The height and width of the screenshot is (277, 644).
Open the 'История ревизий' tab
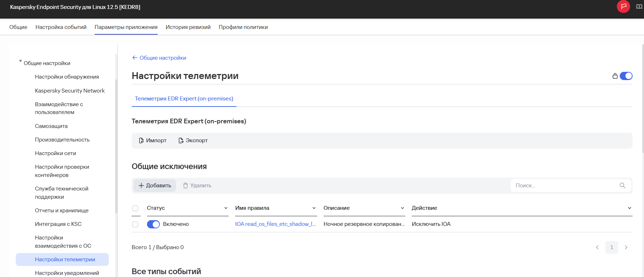(x=188, y=27)
